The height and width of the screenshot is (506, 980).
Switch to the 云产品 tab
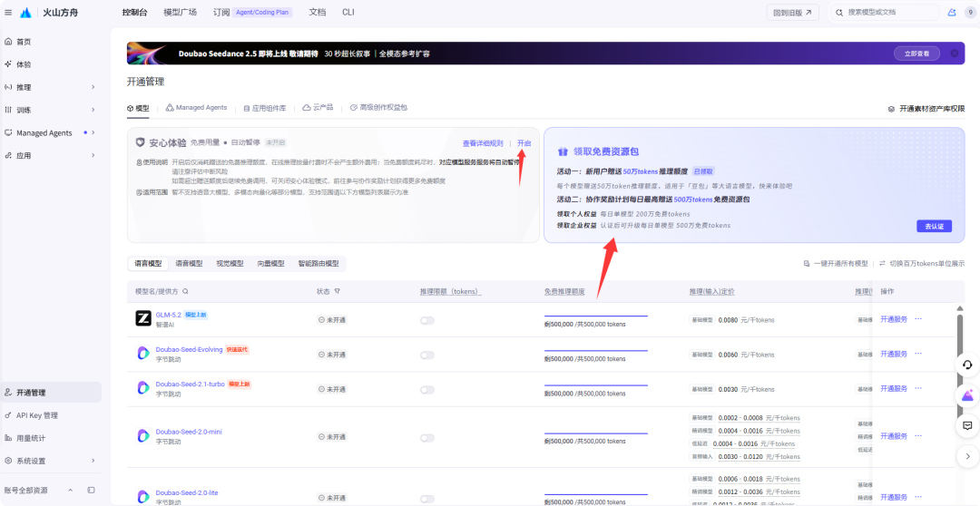point(318,107)
